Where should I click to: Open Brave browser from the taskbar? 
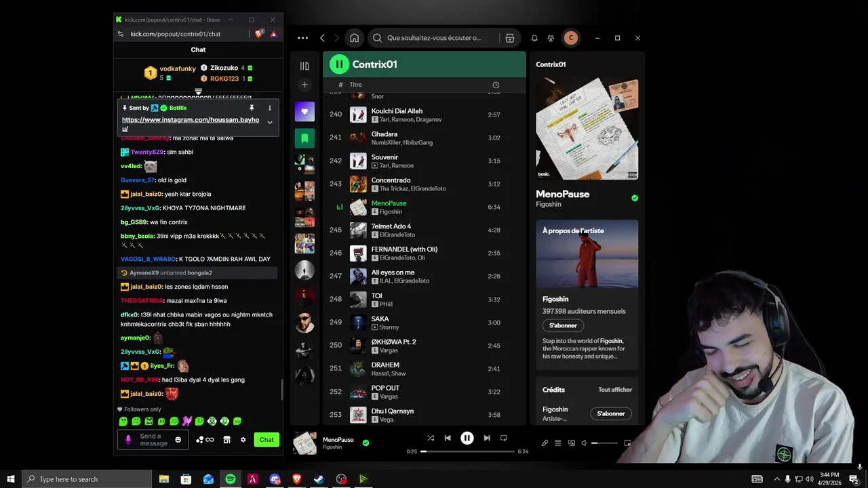tap(297, 479)
